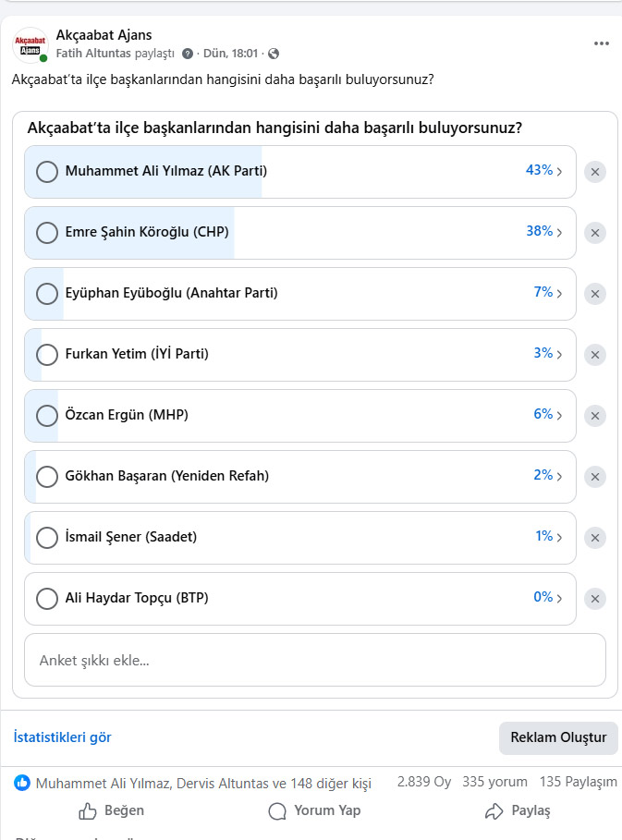Image resolution: width=622 pixels, height=840 pixels.
Task: Click the like reaction icon near names
Action: click(22, 783)
